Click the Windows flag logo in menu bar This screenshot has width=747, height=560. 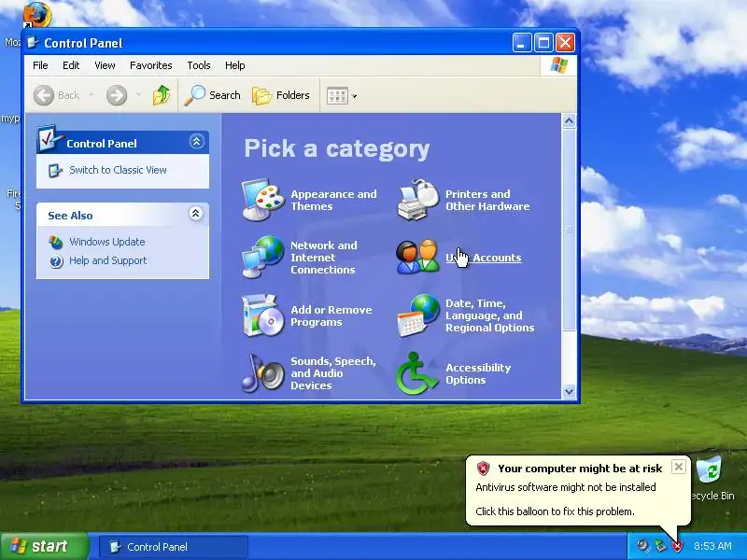coord(558,65)
